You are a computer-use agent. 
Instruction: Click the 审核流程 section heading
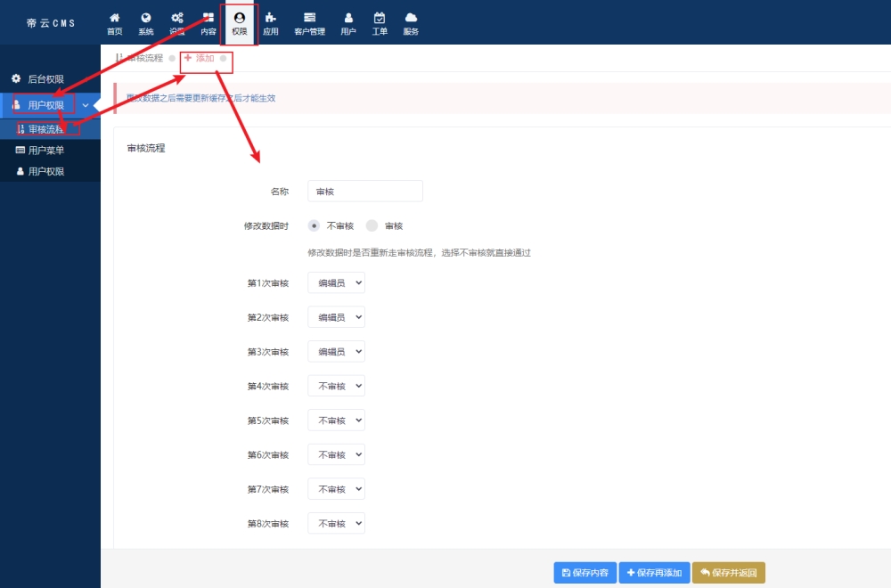click(x=146, y=148)
